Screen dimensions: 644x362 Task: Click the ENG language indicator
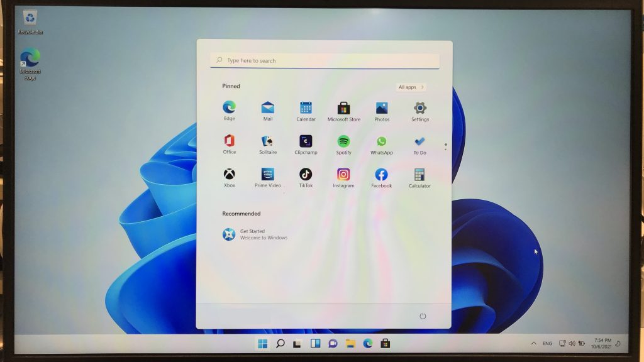(x=548, y=344)
